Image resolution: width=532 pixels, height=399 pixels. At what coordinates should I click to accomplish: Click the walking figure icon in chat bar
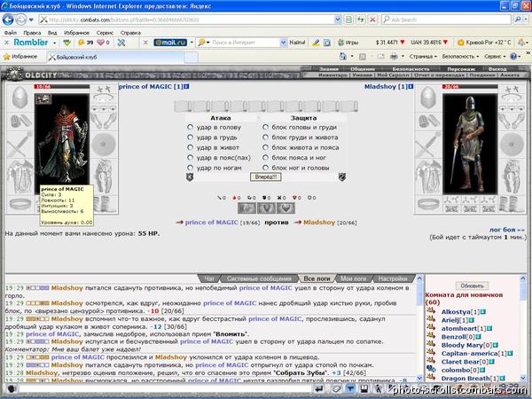pos(378,389)
